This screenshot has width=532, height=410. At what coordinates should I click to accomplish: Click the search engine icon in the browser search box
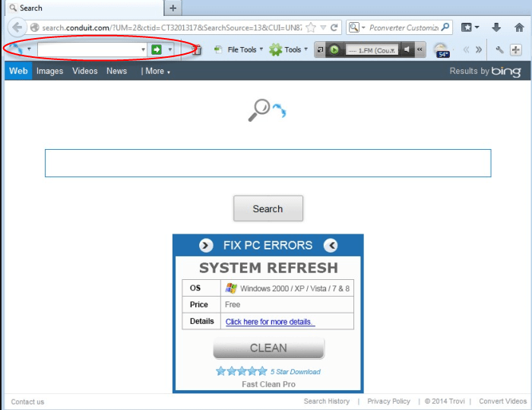(354, 27)
